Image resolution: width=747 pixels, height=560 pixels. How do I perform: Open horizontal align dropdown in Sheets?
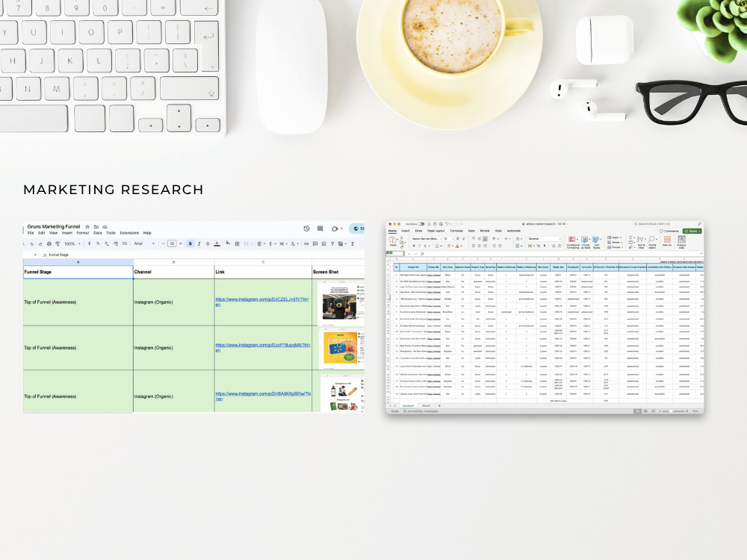pyautogui.click(x=261, y=244)
